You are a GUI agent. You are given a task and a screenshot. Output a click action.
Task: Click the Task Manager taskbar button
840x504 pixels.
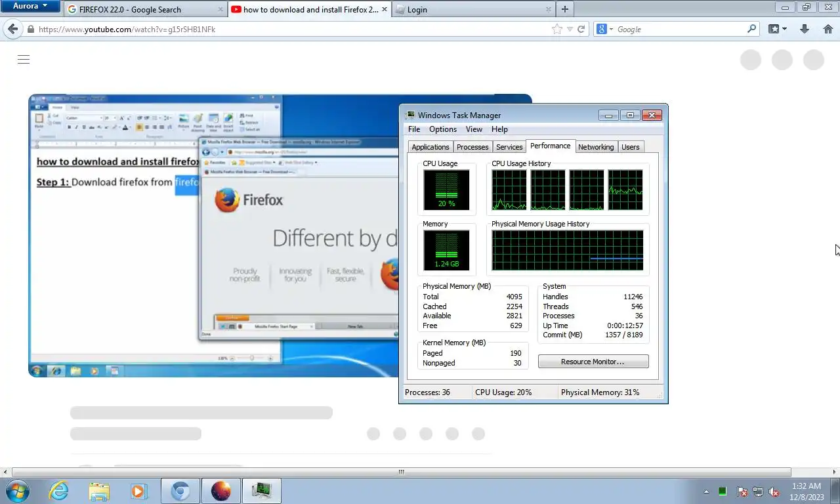(262, 491)
